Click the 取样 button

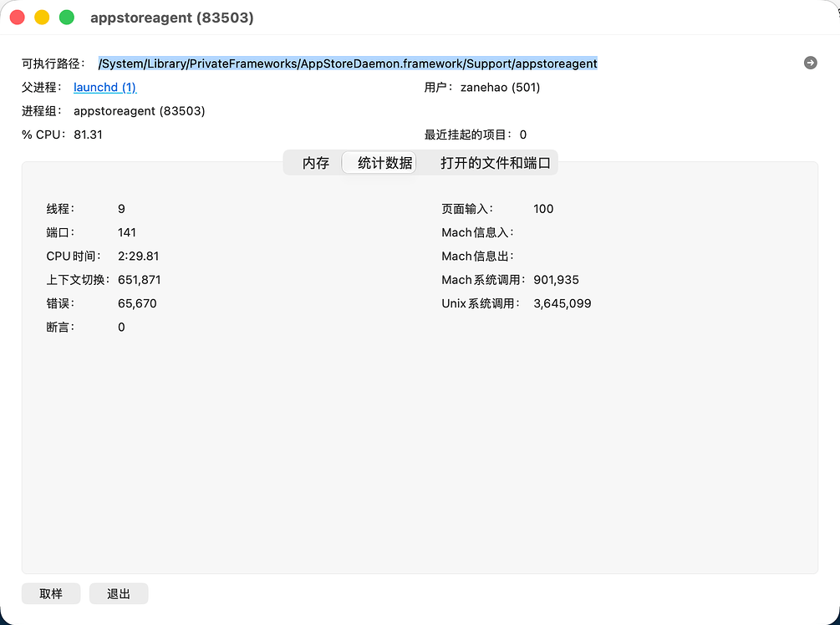point(51,593)
